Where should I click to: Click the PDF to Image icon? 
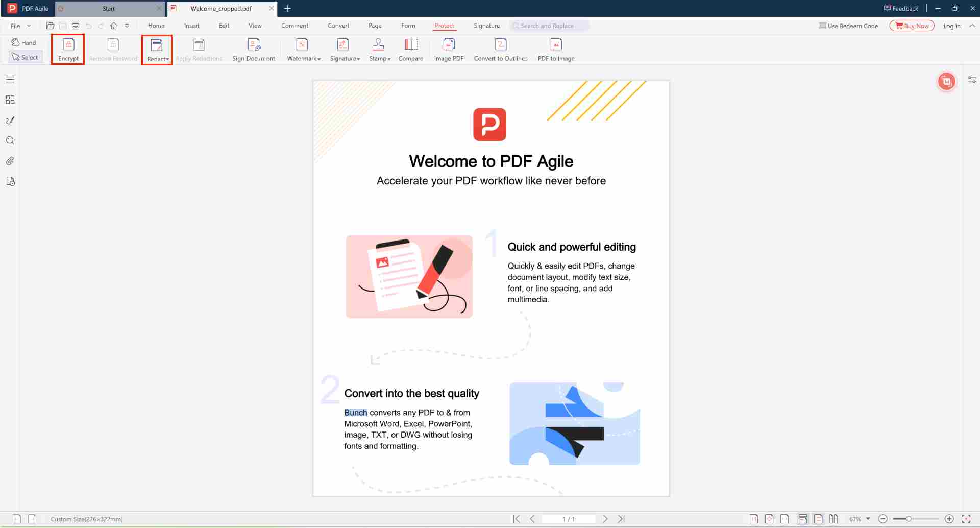pyautogui.click(x=556, y=44)
